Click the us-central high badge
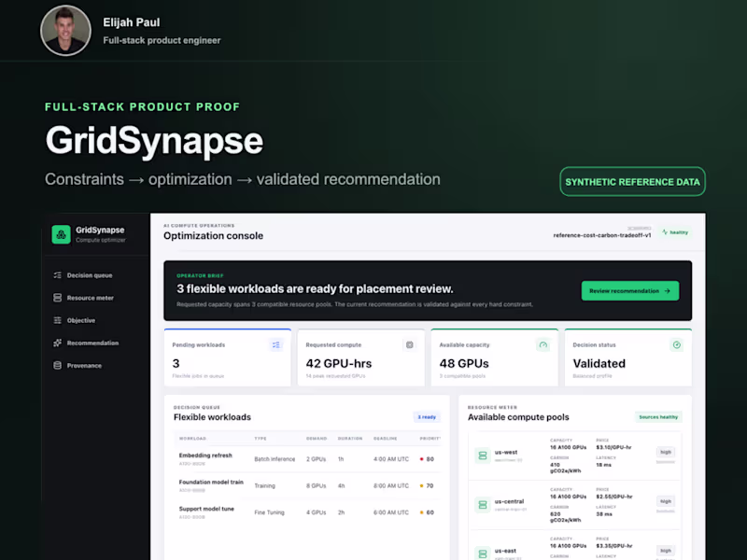The height and width of the screenshot is (560, 747). 666,501
